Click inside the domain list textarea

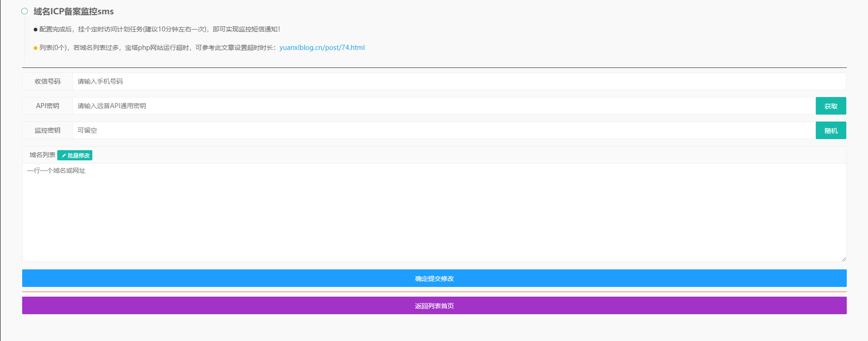pos(434,213)
